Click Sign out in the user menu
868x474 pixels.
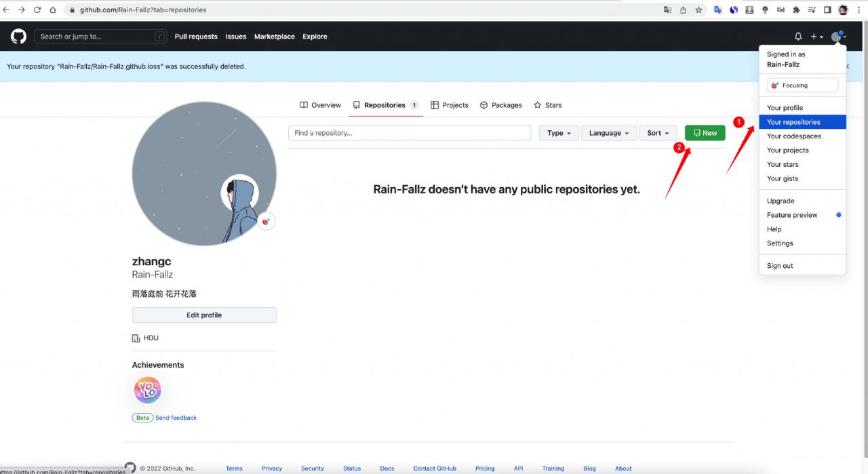click(x=802, y=266)
